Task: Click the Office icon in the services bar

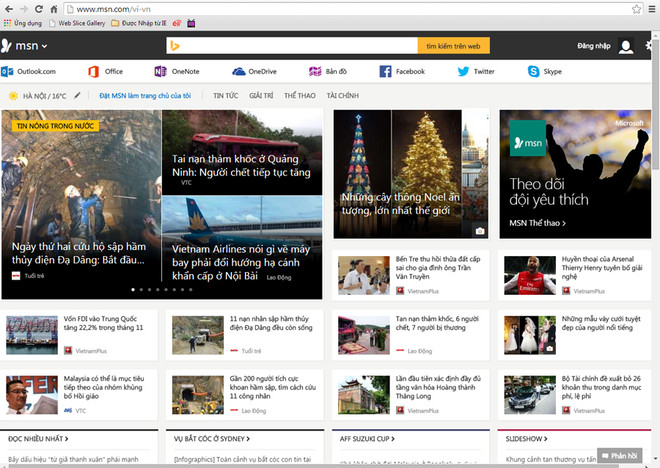Action: tap(93, 71)
